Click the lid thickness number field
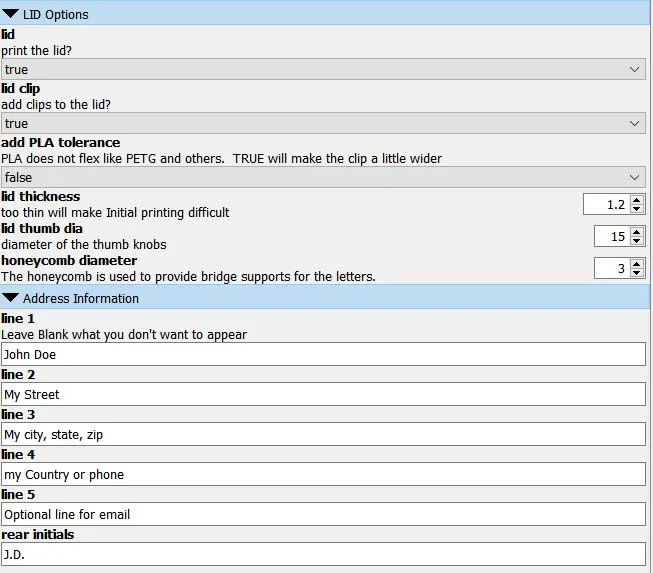This screenshot has width=653, height=573. point(606,205)
